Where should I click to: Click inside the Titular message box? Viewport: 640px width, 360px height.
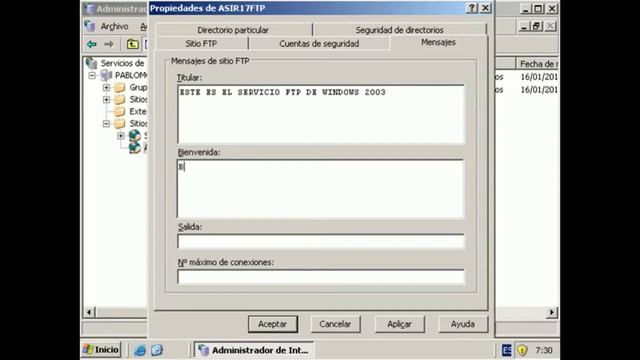point(321,114)
